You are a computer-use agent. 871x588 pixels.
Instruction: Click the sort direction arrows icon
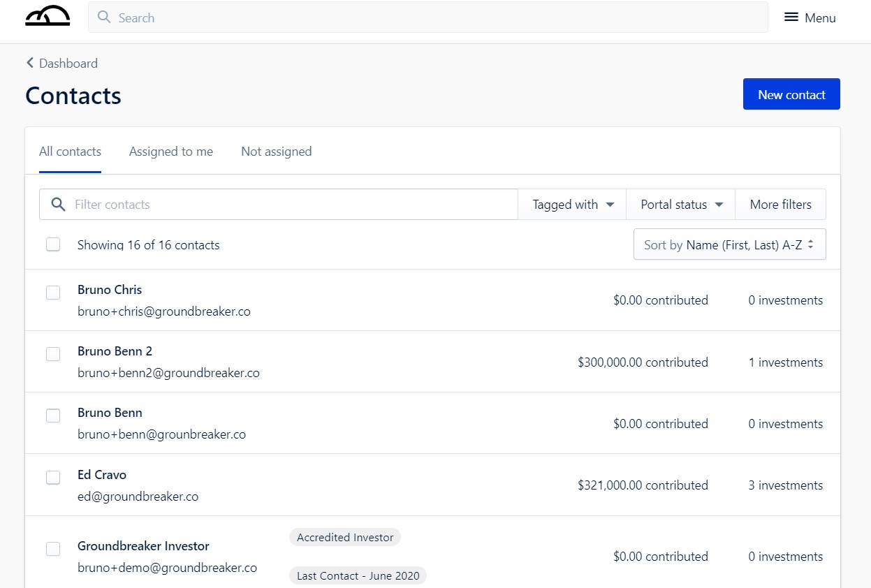click(x=810, y=244)
